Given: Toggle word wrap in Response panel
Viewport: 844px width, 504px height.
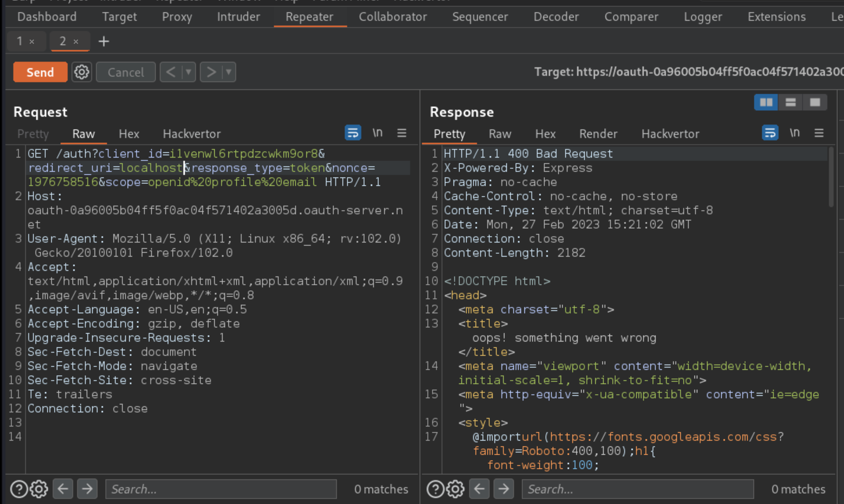Looking at the screenshot, I should point(770,133).
